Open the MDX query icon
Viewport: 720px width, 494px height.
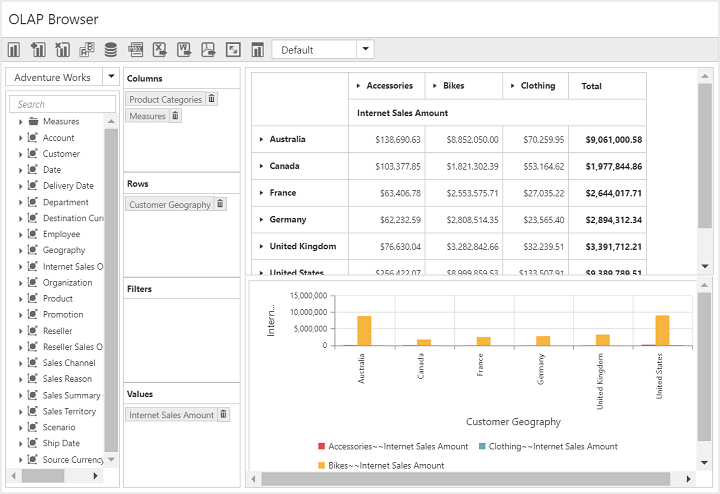[x=136, y=50]
